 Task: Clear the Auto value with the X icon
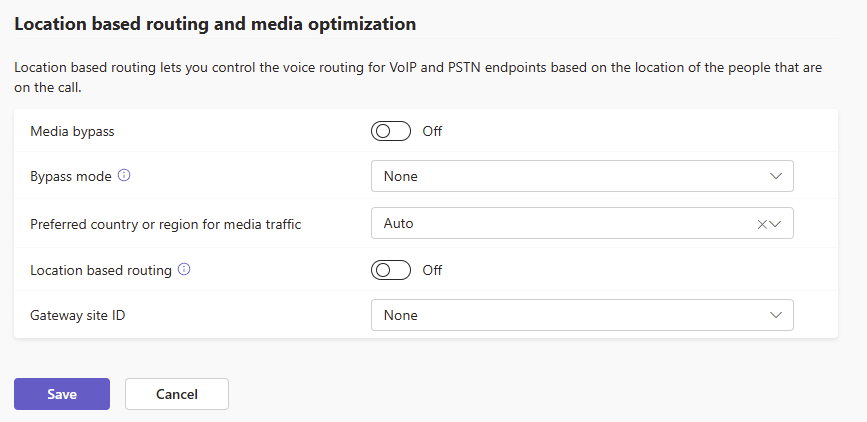coord(762,224)
